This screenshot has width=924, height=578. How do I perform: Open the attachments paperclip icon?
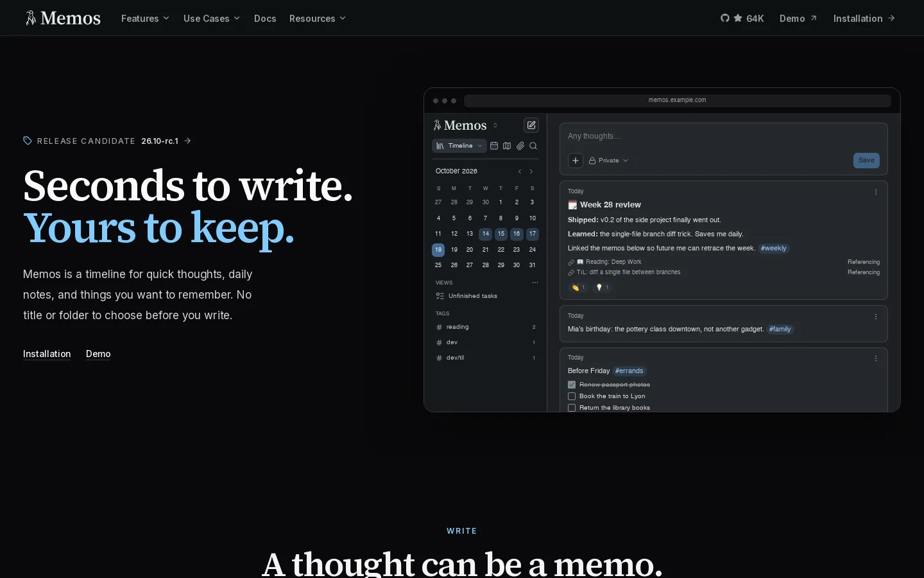[x=520, y=146]
